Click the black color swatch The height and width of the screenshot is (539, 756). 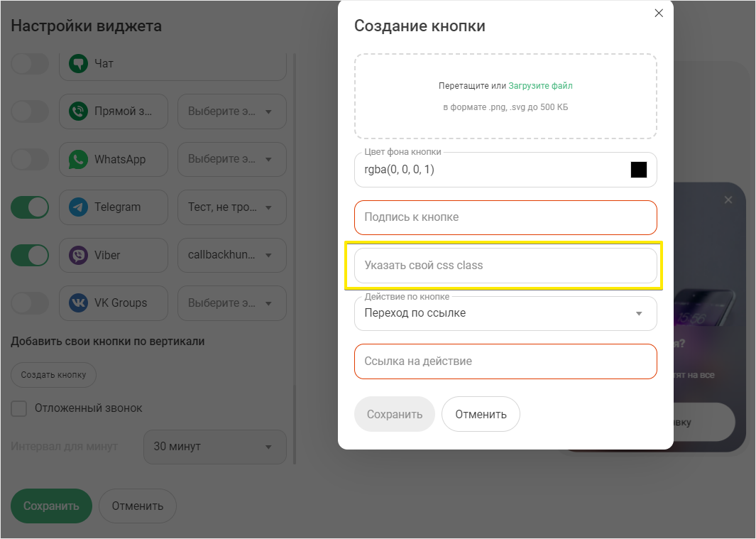[639, 170]
